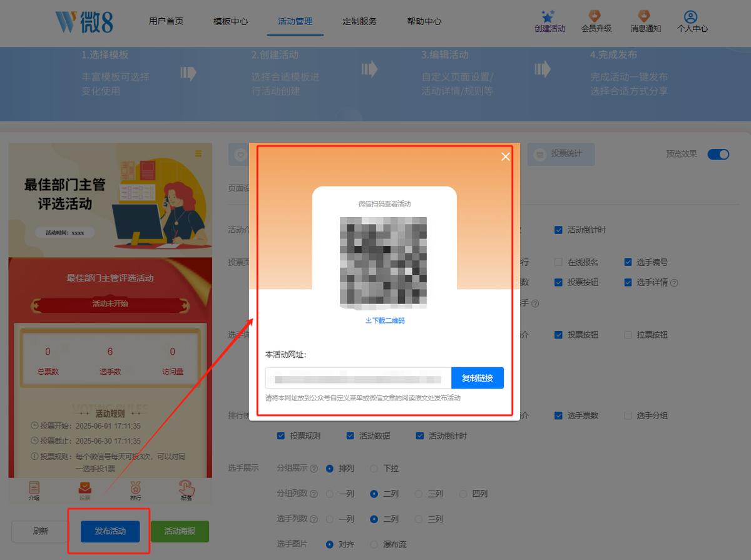Viewport: 751px width, 560px height.
Task: Click help icon beside 选手详情
Action: point(674,283)
